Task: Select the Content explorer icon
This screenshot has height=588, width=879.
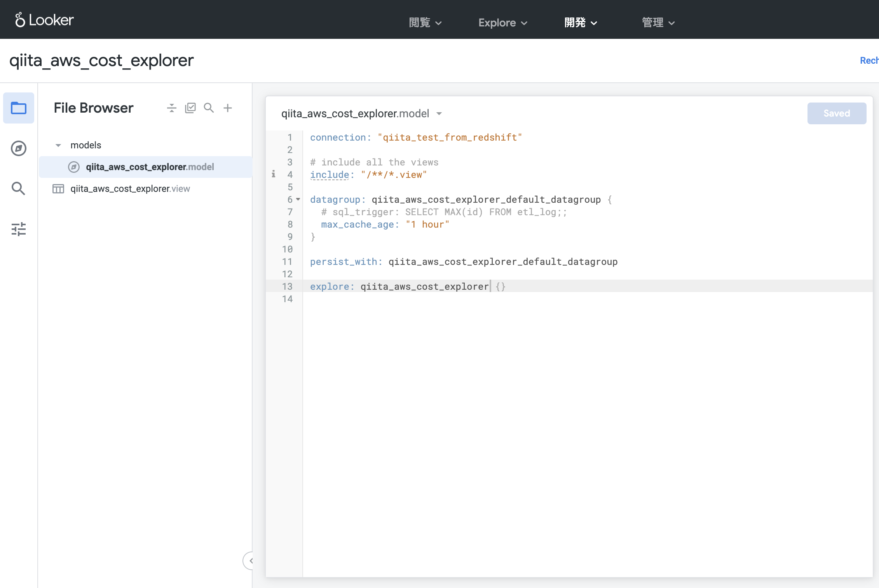Action: [x=18, y=148]
